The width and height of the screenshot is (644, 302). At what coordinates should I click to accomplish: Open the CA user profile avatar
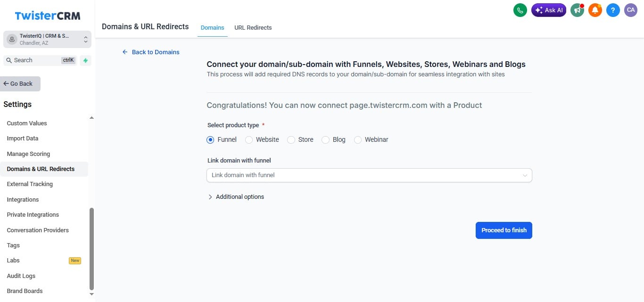(631, 10)
